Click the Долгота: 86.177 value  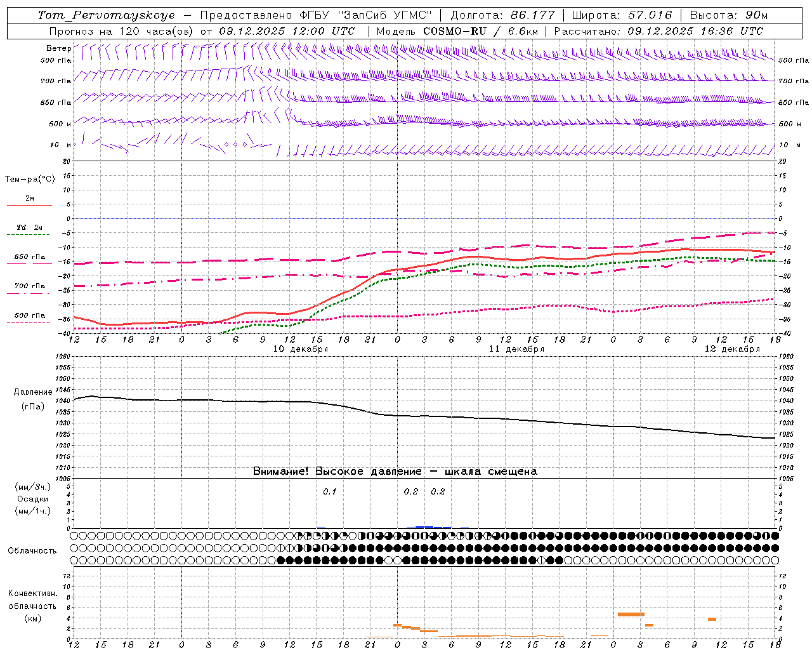click(502, 15)
